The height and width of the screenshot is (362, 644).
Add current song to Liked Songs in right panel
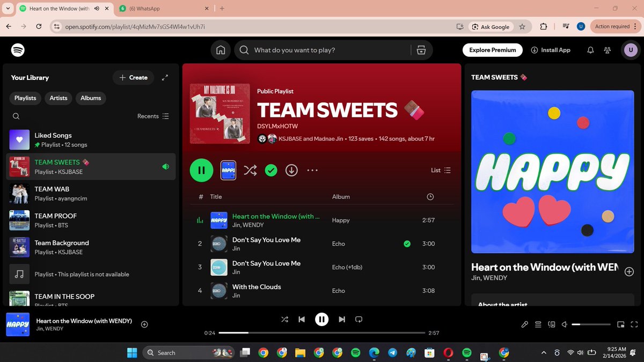click(629, 272)
